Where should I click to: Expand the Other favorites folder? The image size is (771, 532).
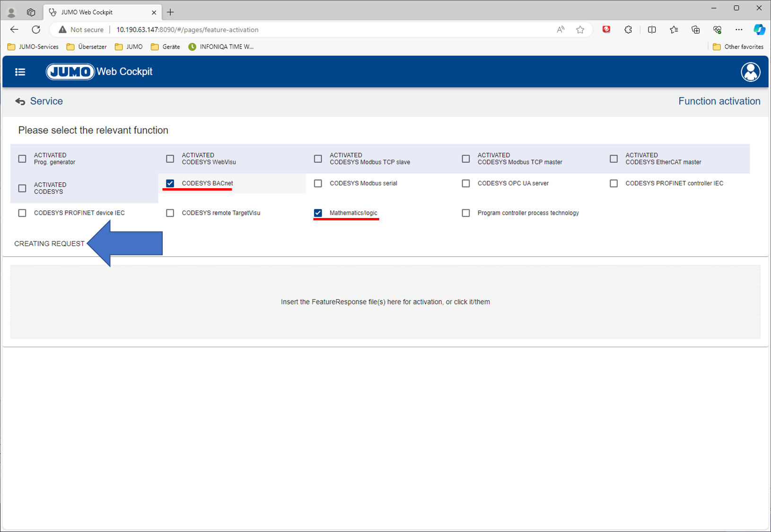(738, 47)
